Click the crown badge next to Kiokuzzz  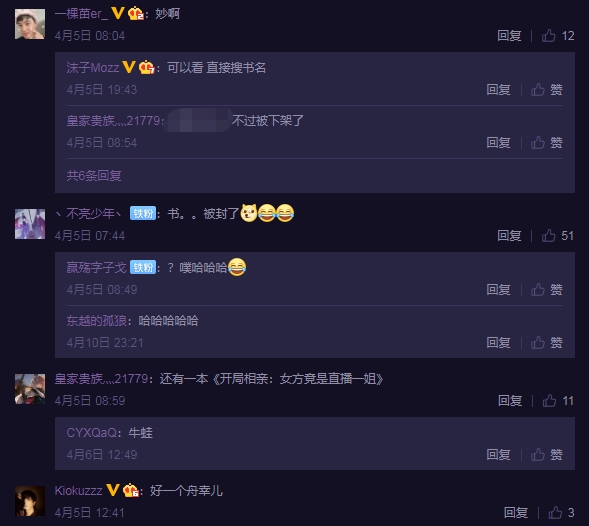[131, 491]
